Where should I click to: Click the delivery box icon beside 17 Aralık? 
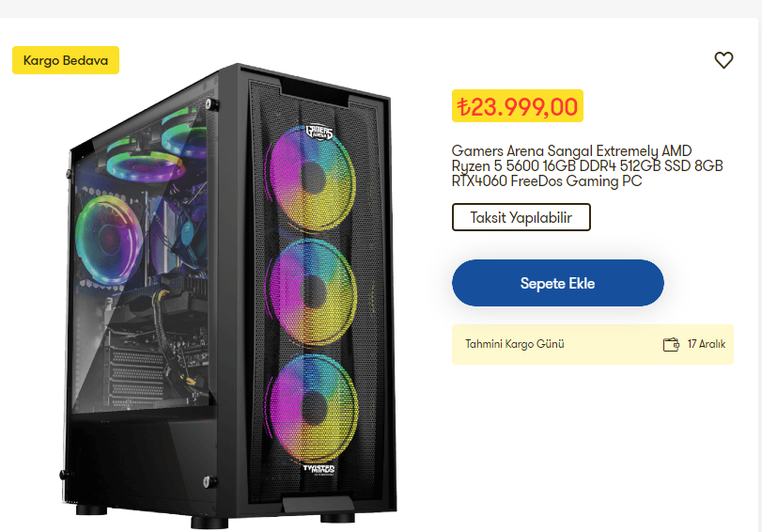coord(671,344)
